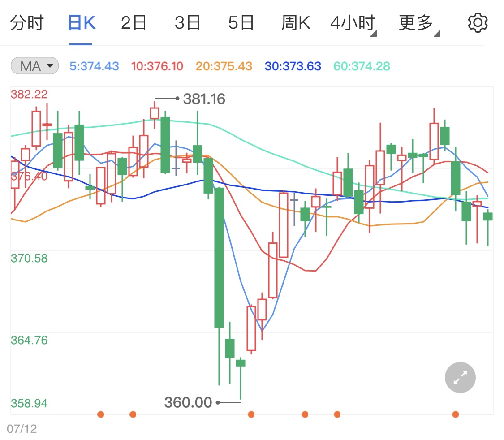Switch to the 2日 tab
504x440 pixels.
coord(134,23)
